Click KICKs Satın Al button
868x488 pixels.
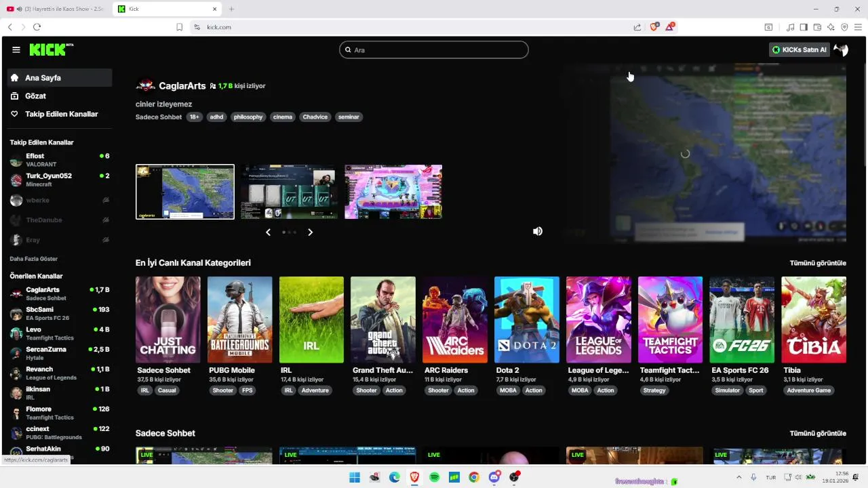coord(800,49)
